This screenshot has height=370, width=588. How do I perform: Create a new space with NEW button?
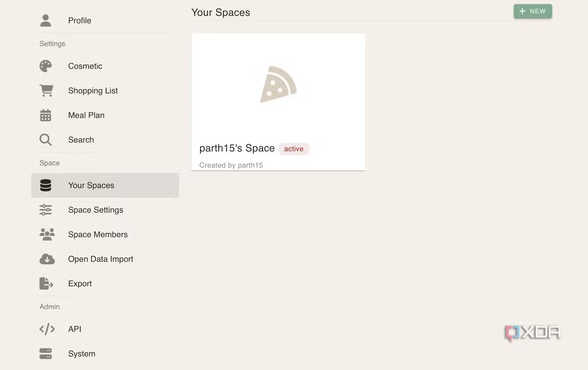[x=533, y=11]
